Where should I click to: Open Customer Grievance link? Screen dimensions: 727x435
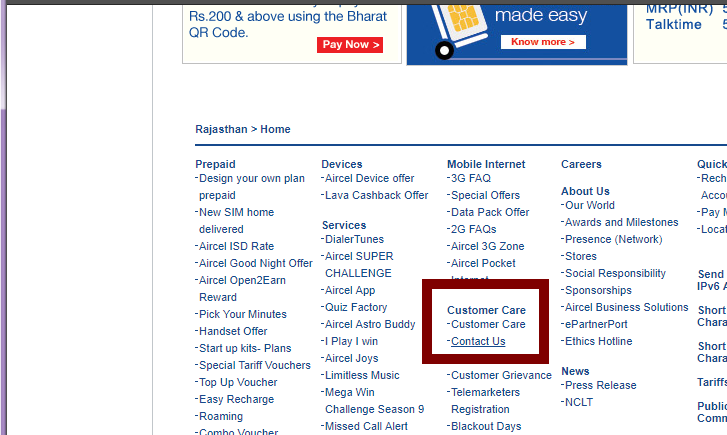coord(501,376)
